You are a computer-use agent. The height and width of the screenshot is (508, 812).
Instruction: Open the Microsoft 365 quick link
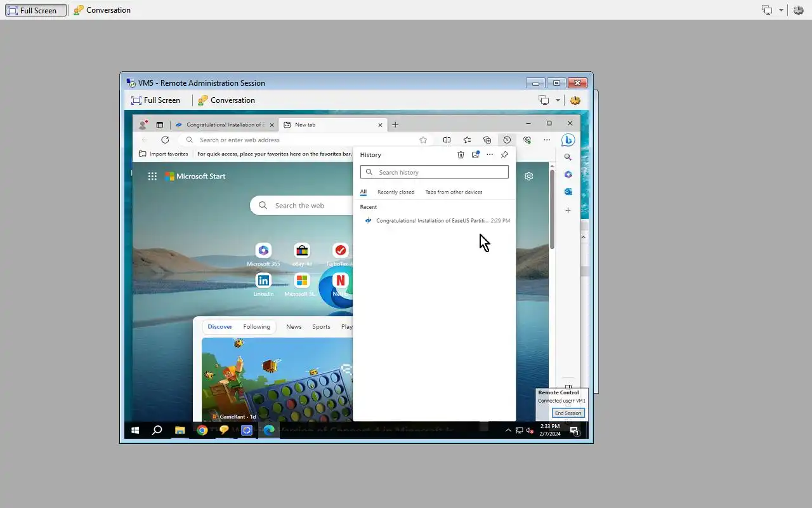click(263, 255)
